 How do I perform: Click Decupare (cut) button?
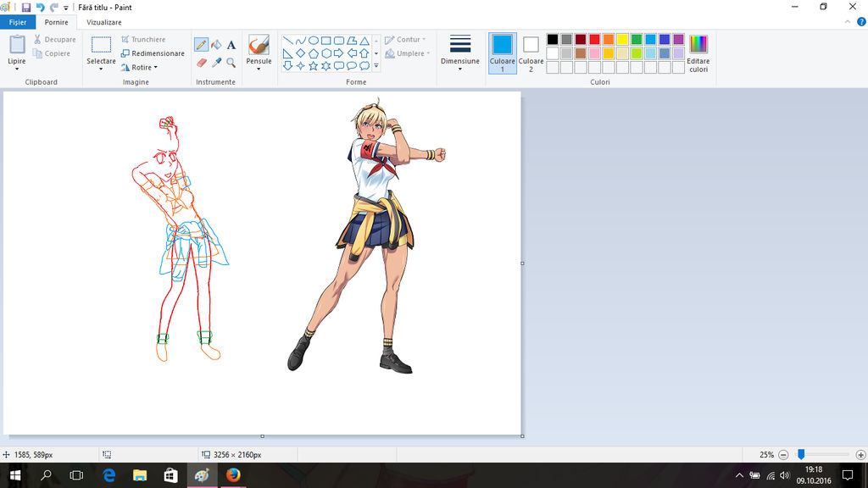tap(55, 39)
